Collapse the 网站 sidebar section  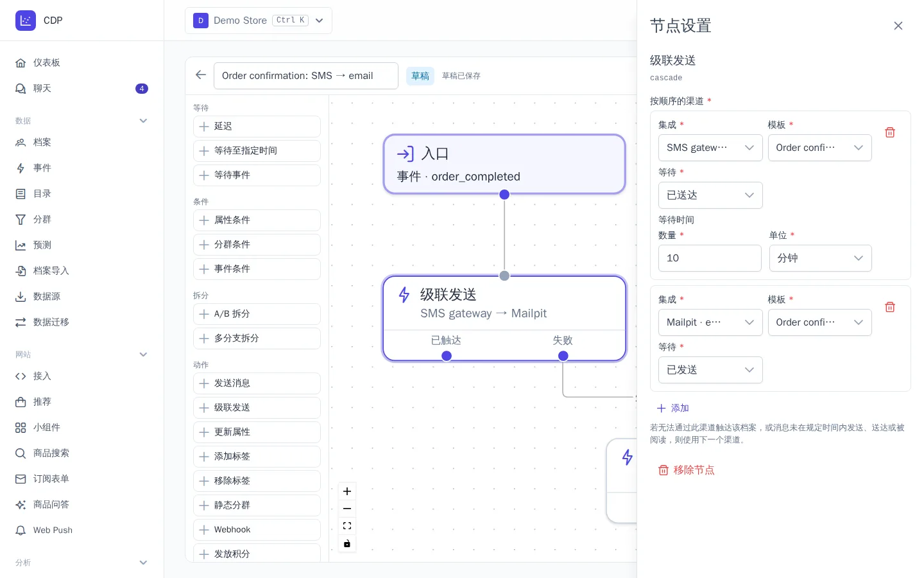tap(144, 355)
